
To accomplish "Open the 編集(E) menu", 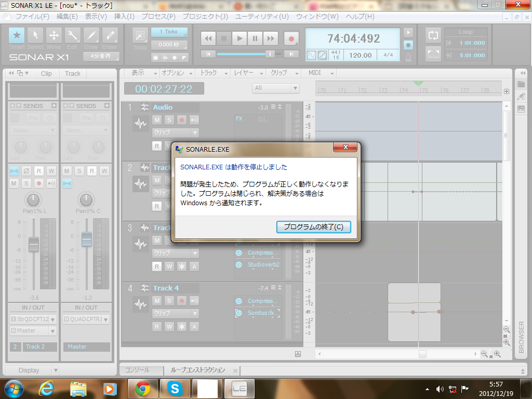I will (x=67, y=16).
